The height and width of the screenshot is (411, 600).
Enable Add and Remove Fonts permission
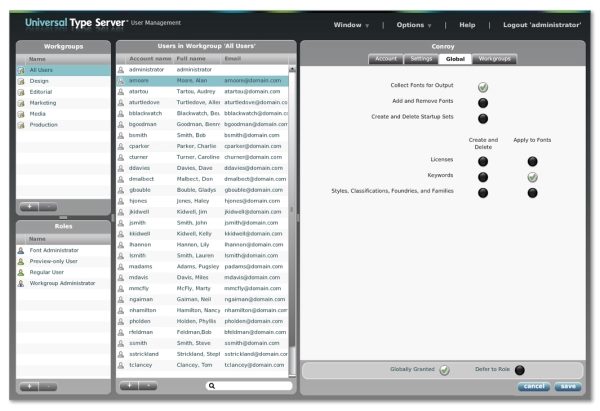[483, 103]
